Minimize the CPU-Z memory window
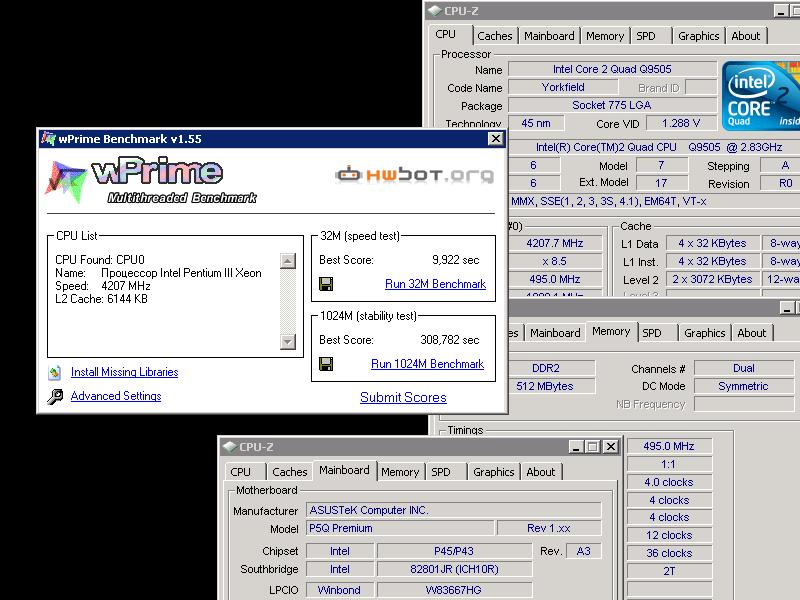 (787, 308)
